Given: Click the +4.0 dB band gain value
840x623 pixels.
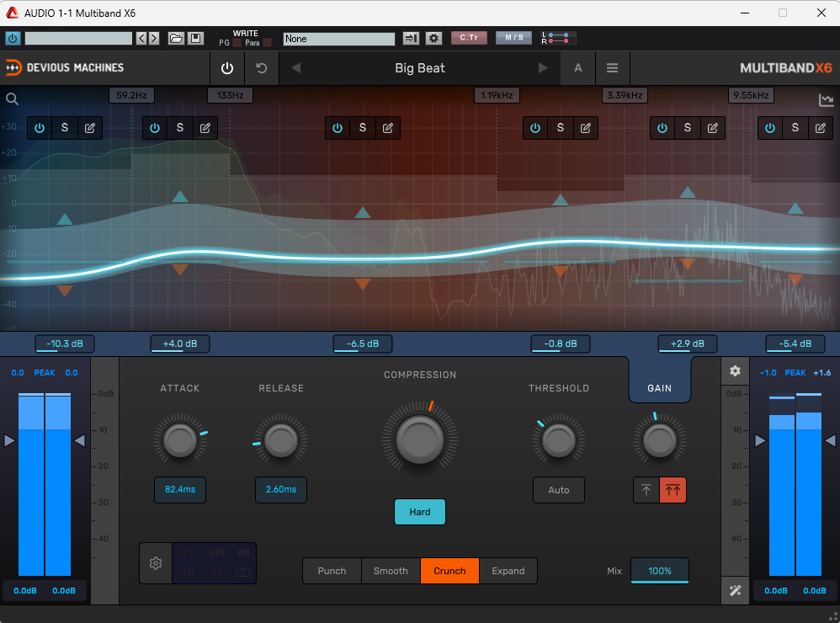Looking at the screenshot, I should point(180,343).
